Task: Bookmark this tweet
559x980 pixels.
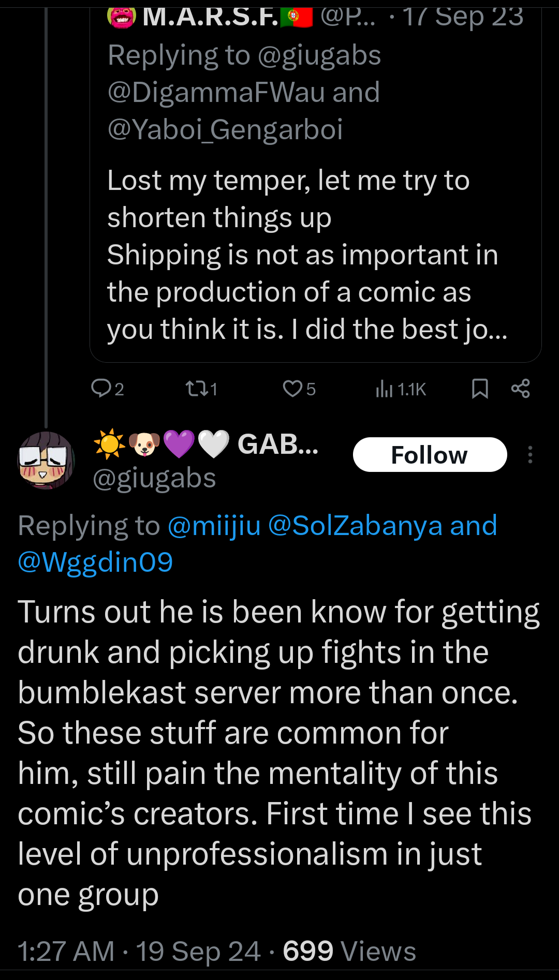Action: coord(480,388)
